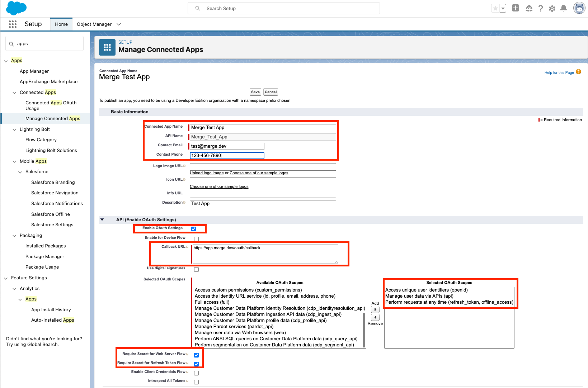Click the Salesforce cloud logo
Screen dimensions: 588x388
pos(16,8)
